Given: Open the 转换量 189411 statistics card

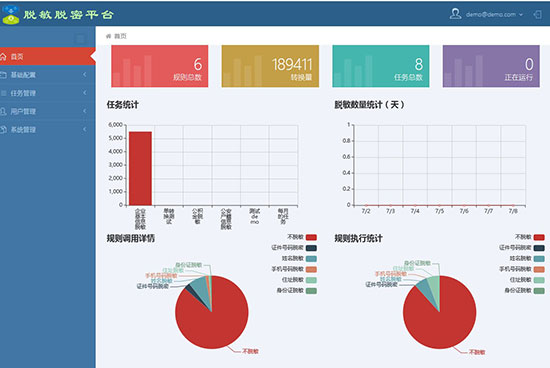Looking at the screenshot, I should point(270,66).
